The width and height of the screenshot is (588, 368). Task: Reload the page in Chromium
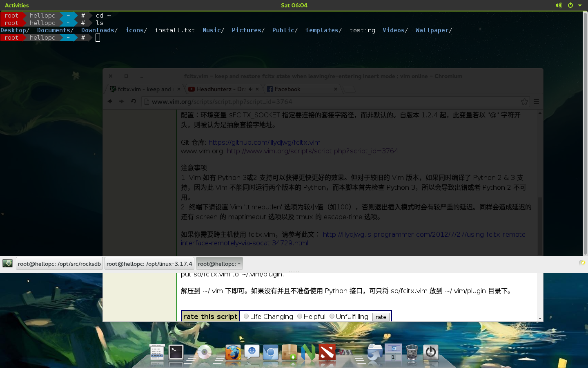point(134,101)
